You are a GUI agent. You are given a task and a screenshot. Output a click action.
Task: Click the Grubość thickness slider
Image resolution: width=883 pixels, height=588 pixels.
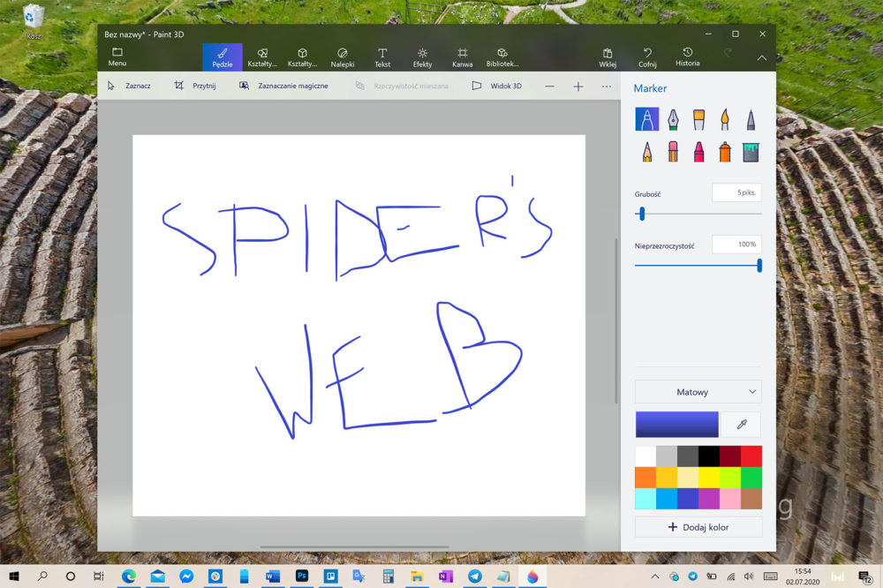tap(698, 214)
